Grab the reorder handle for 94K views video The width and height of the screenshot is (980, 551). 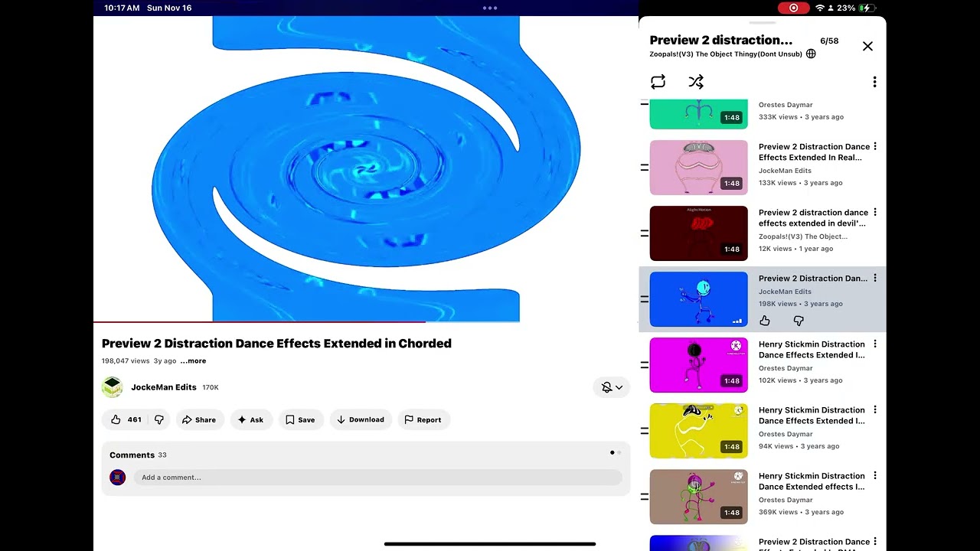645,431
